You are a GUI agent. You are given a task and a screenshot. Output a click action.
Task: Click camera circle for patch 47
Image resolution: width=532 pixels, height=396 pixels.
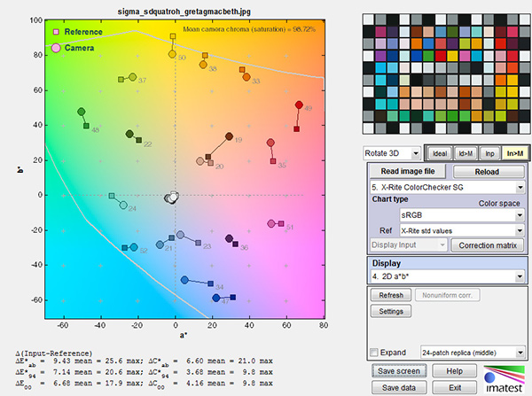click(x=216, y=298)
